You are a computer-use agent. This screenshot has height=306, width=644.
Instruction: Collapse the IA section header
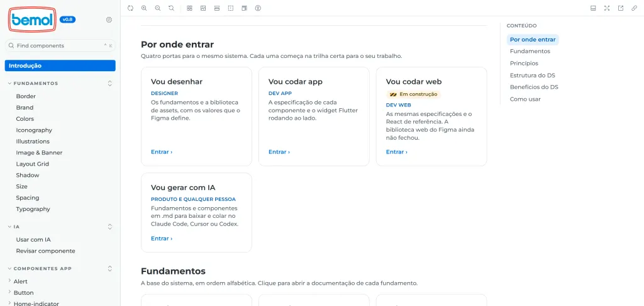click(14, 227)
